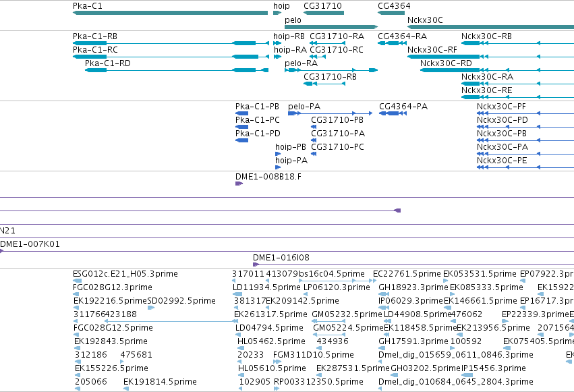Click EST SD02992.5prime
Screen dimensions: 574x392
pos(181,301)
